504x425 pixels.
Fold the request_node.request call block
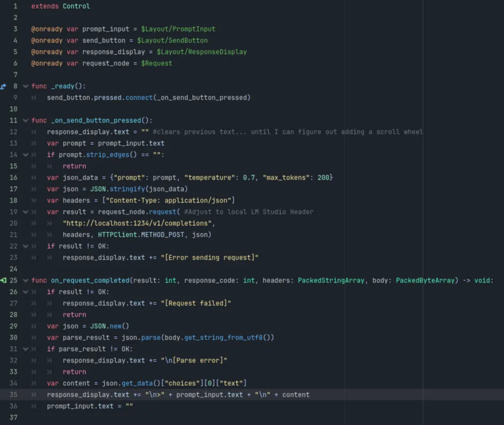click(25, 212)
